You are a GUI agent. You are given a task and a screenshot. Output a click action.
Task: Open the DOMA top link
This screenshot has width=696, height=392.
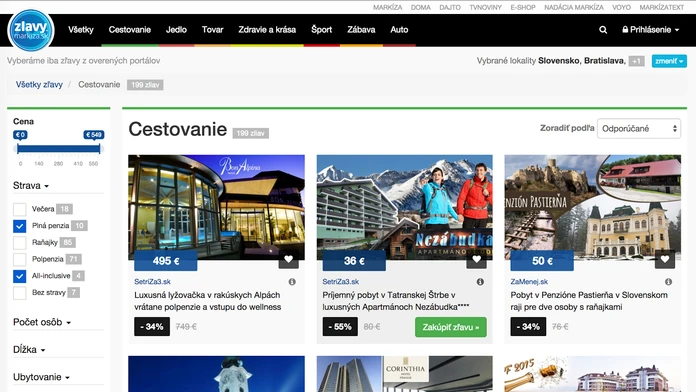coord(421,8)
